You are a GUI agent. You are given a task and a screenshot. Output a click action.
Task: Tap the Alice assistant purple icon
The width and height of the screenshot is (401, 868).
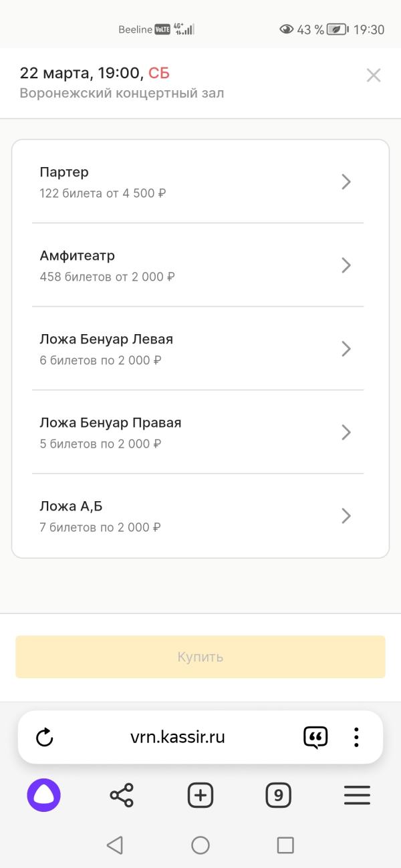(44, 795)
